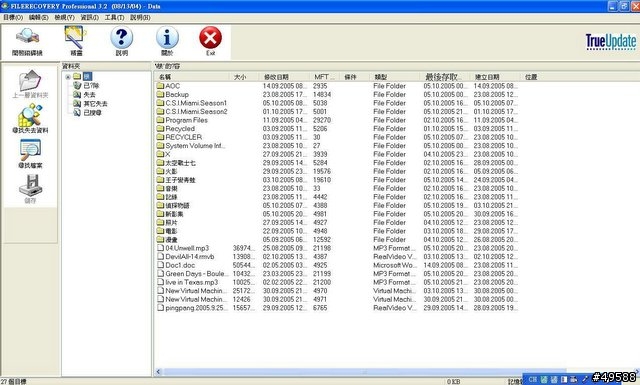640x385 pixels.
Task: Click the 27 objects count in status bar
Action: point(13,381)
